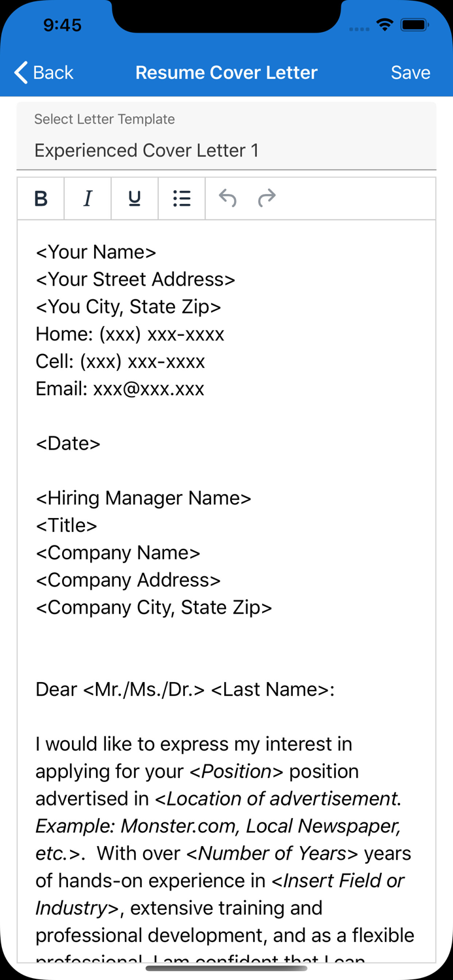Place cursor on the <Your Name> placeholder

coord(95,252)
